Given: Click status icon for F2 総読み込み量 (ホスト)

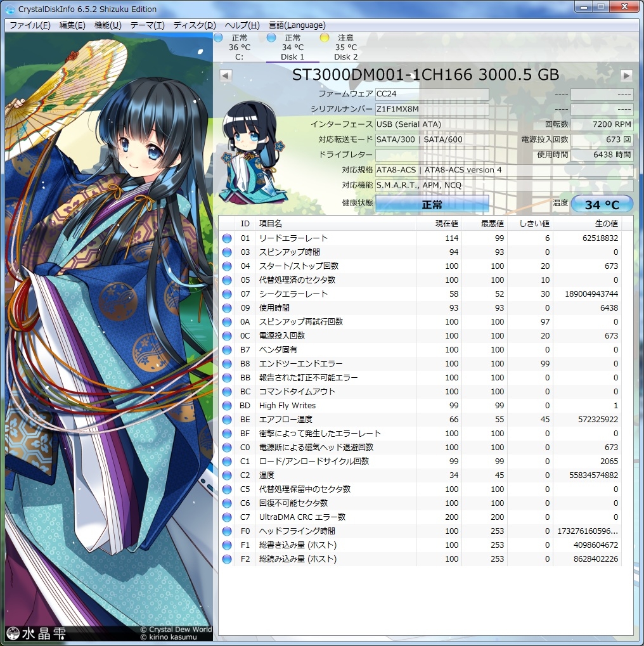Looking at the screenshot, I should click(x=227, y=559).
